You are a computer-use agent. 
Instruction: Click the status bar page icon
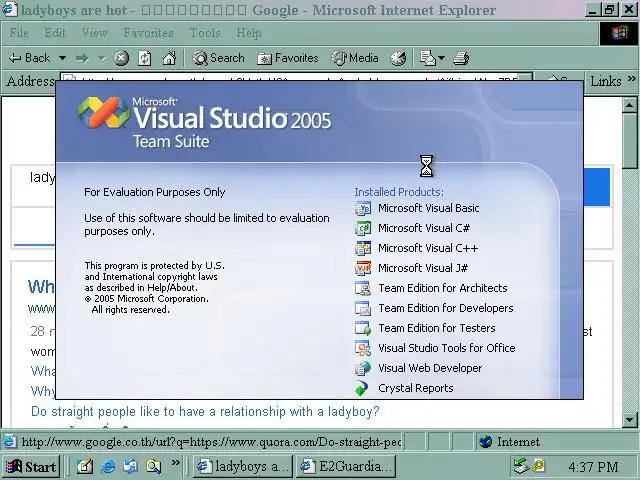tap(9, 442)
